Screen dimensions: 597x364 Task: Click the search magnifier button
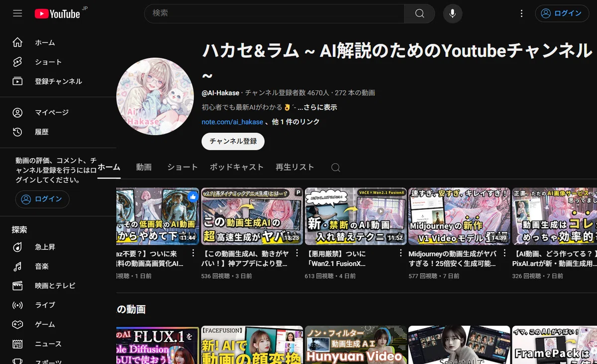pos(419,13)
